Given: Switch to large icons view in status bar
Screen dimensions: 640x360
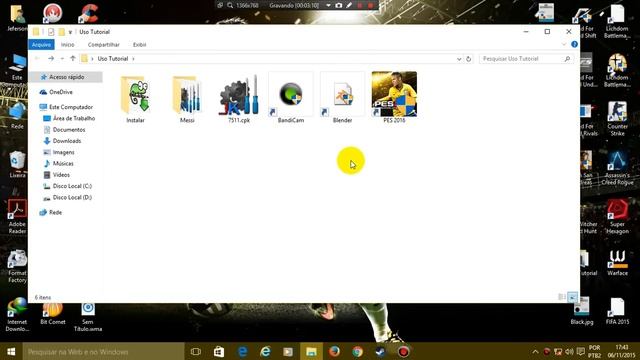Looking at the screenshot, I should tap(573, 297).
